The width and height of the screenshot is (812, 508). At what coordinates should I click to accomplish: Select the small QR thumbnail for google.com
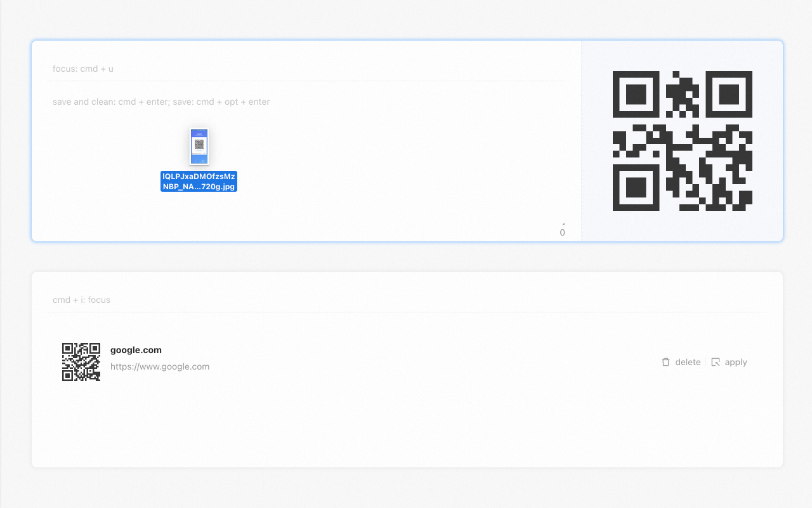tap(81, 361)
